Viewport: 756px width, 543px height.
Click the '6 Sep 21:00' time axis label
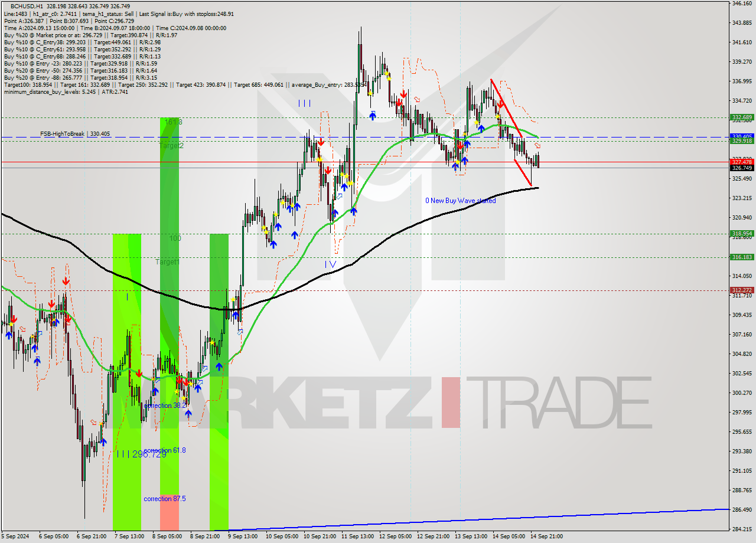tap(90, 537)
